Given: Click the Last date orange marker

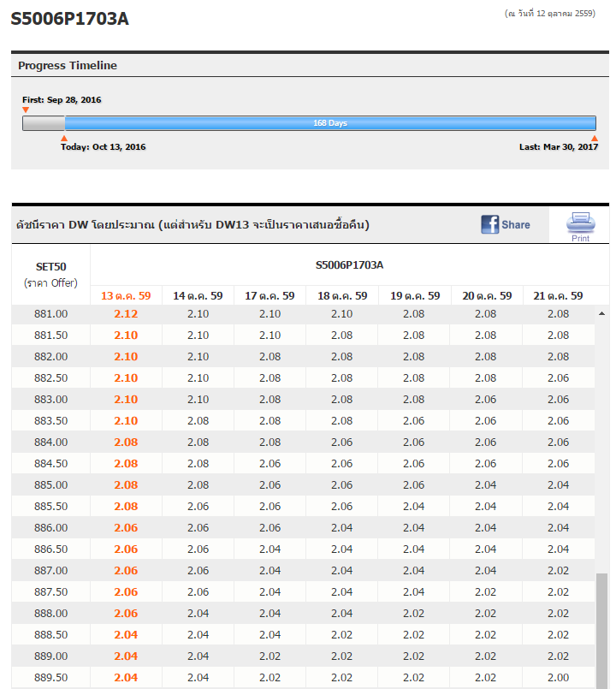Looking at the screenshot, I should [x=594, y=138].
